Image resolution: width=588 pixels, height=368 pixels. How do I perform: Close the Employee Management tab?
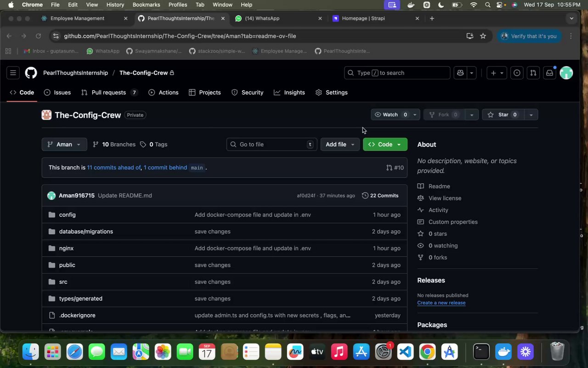tap(125, 18)
